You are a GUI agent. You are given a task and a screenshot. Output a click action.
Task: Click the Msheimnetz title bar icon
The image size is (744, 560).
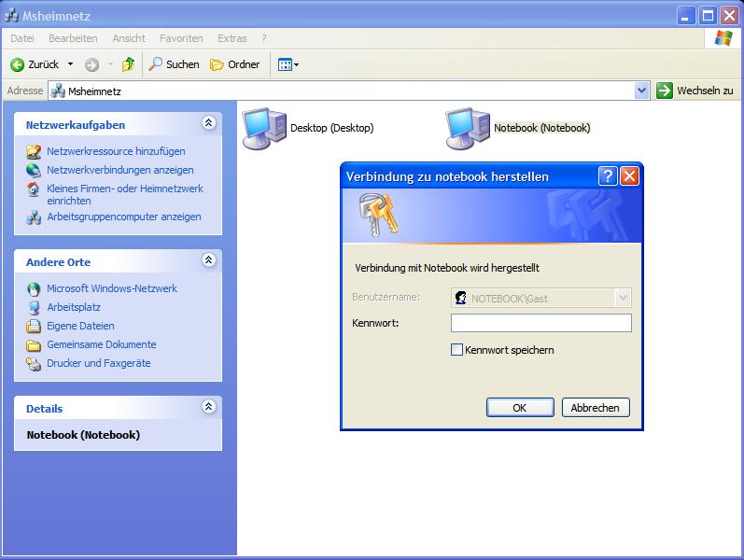tap(11, 16)
